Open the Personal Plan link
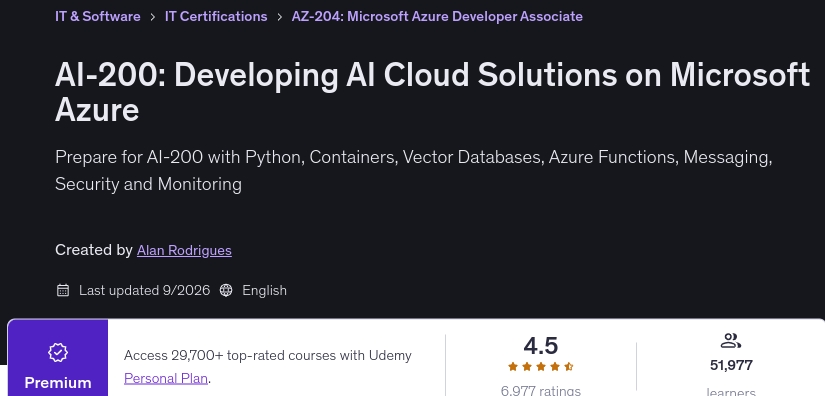Image resolution: width=825 pixels, height=396 pixels. tap(166, 378)
